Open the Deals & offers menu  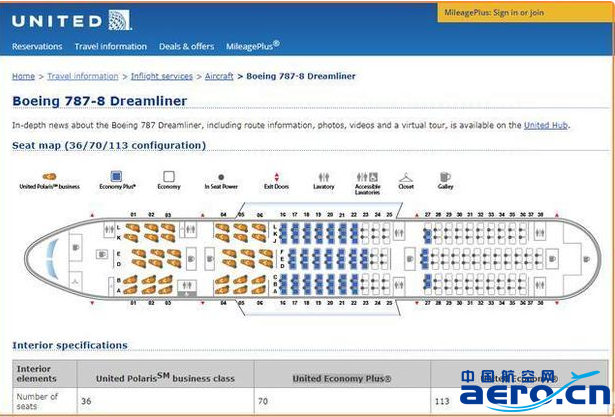pyautogui.click(x=187, y=46)
